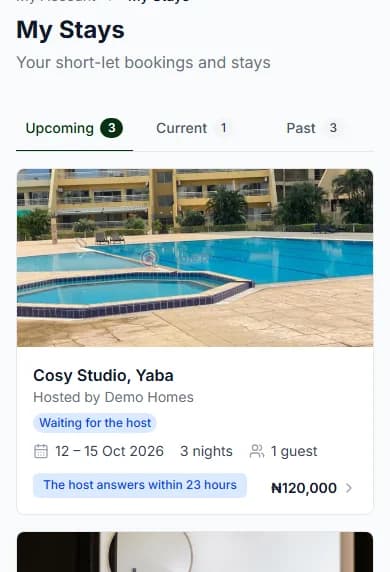
Task: Click the Past tab count badge
Action: point(333,128)
